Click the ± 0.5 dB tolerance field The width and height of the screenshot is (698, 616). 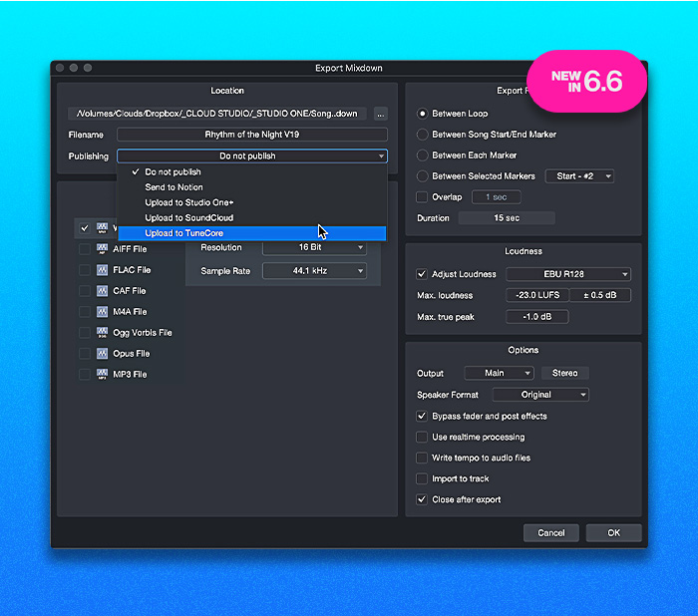click(600, 295)
